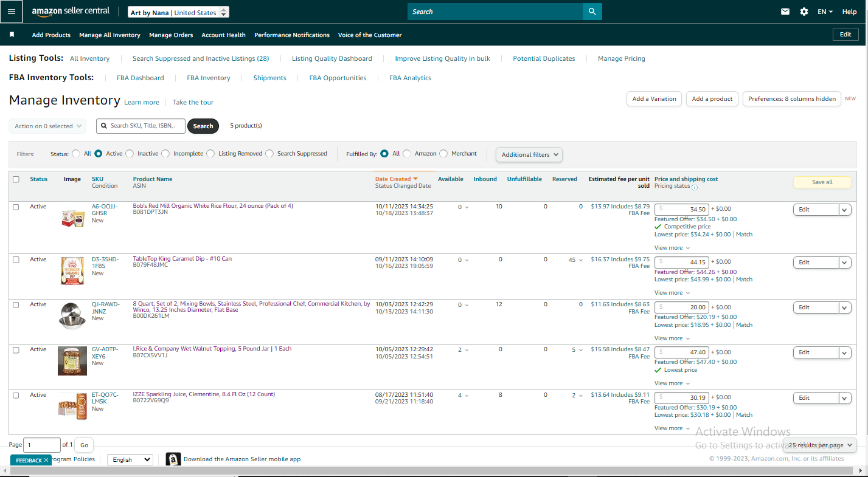
Task: Click the price field showing 47.40
Action: click(682, 352)
